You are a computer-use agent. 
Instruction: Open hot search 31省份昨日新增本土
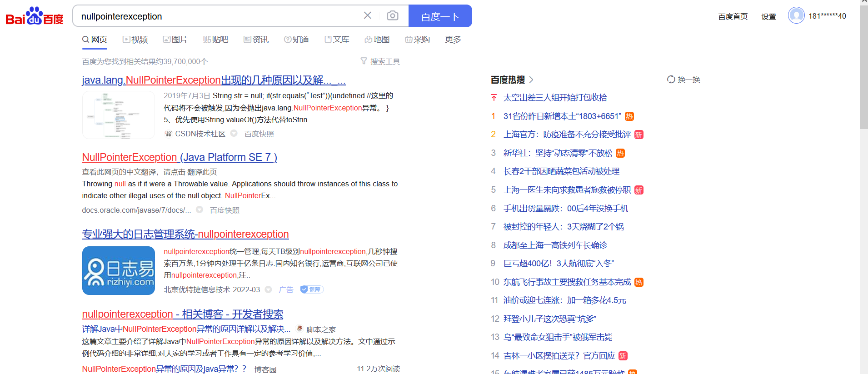tap(562, 116)
